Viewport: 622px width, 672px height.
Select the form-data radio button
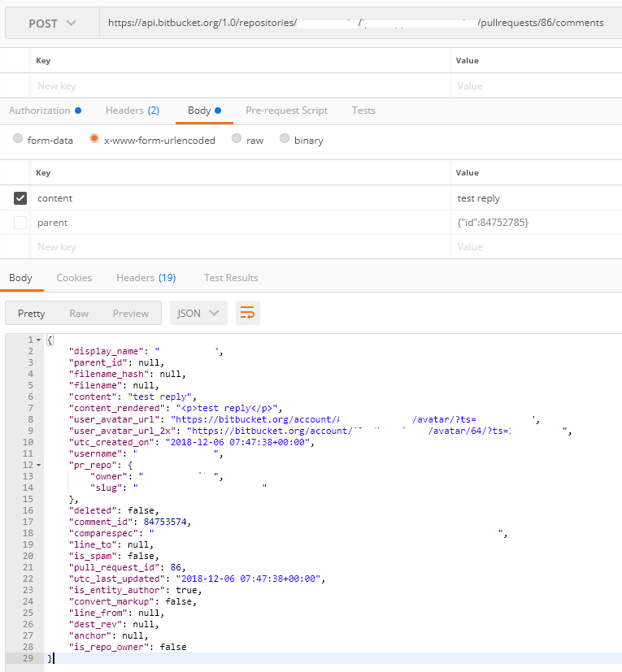point(18,138)
